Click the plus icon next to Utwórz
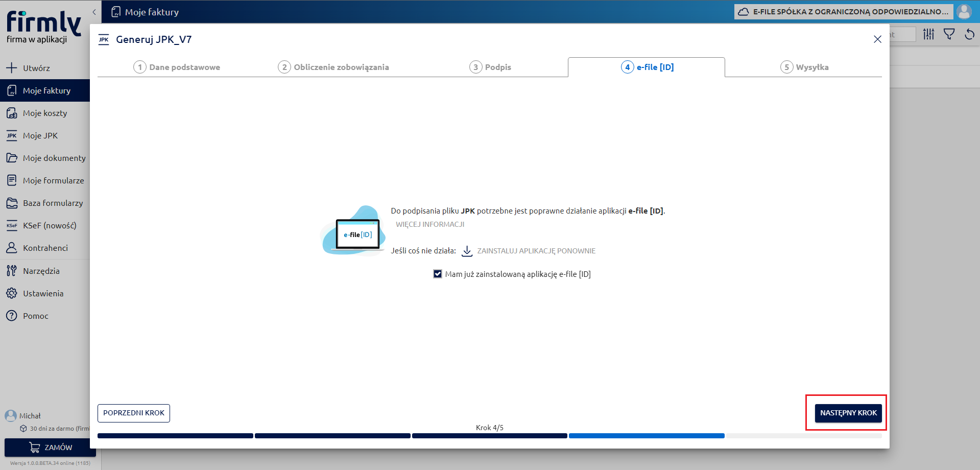This screenshot has height=470, width=980. pos(12,67)
